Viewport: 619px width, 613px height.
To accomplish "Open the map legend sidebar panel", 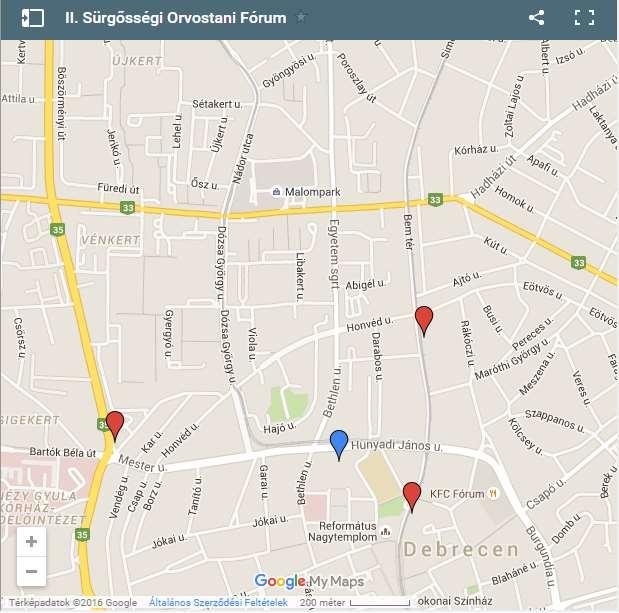I will (33, 18).
